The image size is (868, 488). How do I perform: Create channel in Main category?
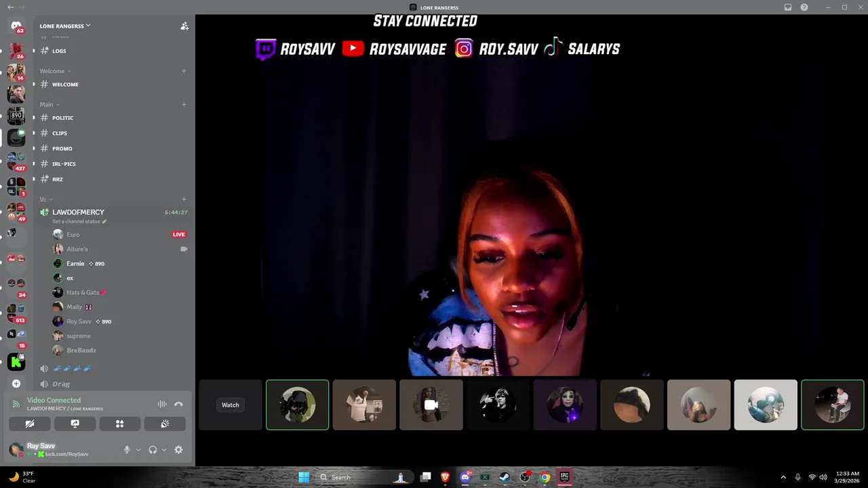tap(184, 104)
